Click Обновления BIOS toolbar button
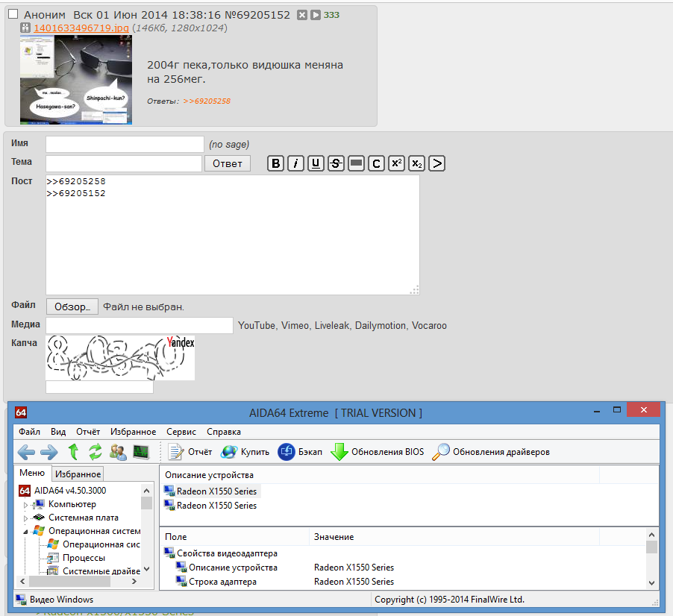Image resolution: width=673 pixels, height=616 pixels. (x=378, y=452)
